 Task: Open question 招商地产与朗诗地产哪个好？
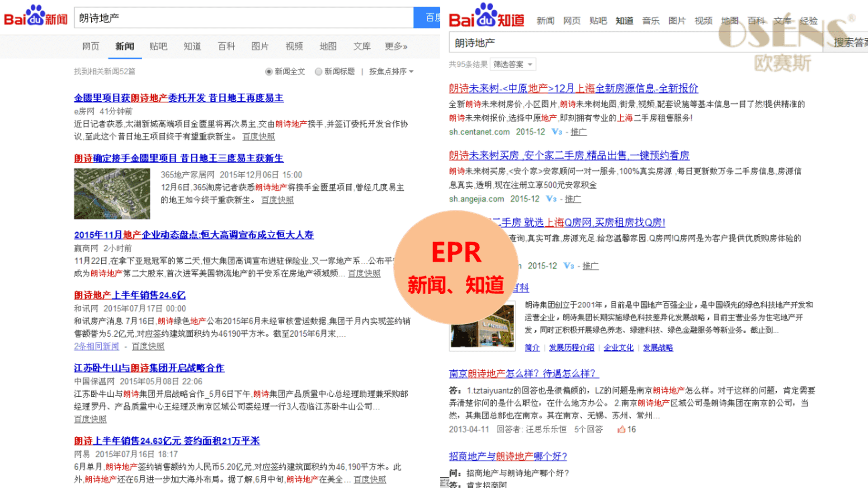click(x=508, y=456)
